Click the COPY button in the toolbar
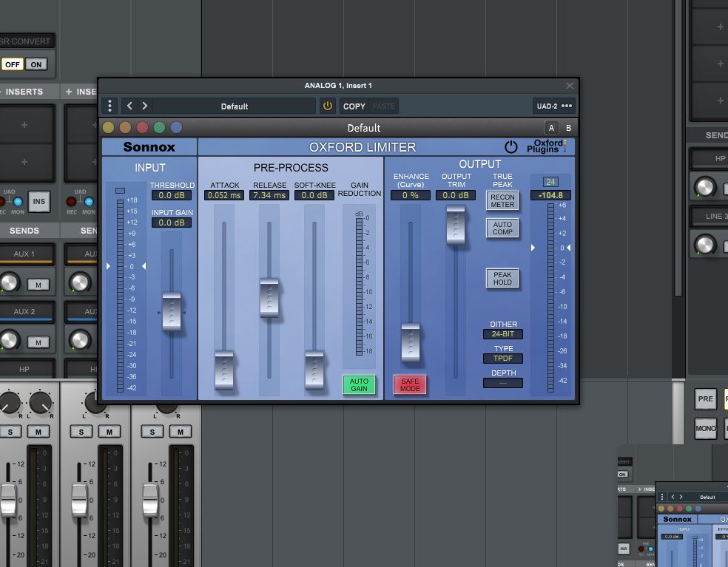The height and width of the screenshot is (567, 728). pyautogui.click(x=354, y=106)
